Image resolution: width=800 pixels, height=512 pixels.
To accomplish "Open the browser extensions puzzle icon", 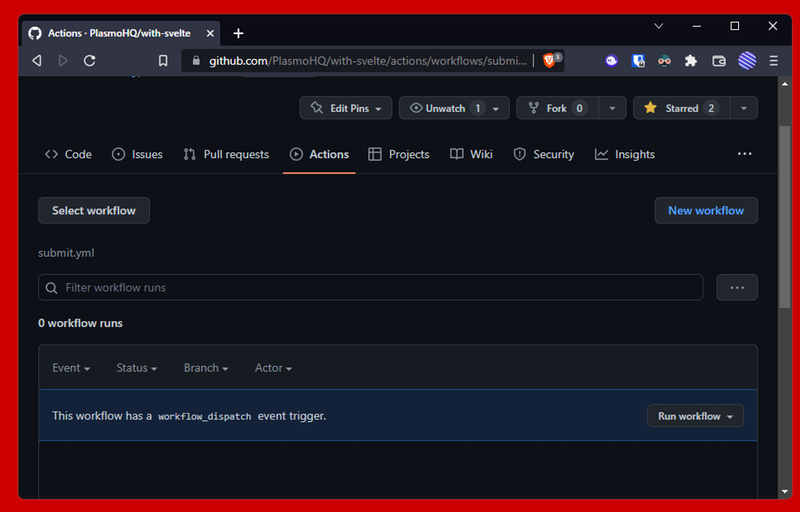I will 690,61.
